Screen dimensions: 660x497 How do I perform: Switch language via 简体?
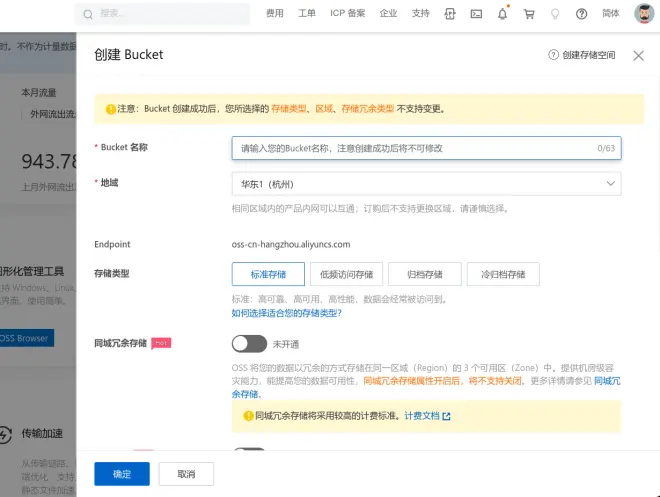click(x=611, y=13)
